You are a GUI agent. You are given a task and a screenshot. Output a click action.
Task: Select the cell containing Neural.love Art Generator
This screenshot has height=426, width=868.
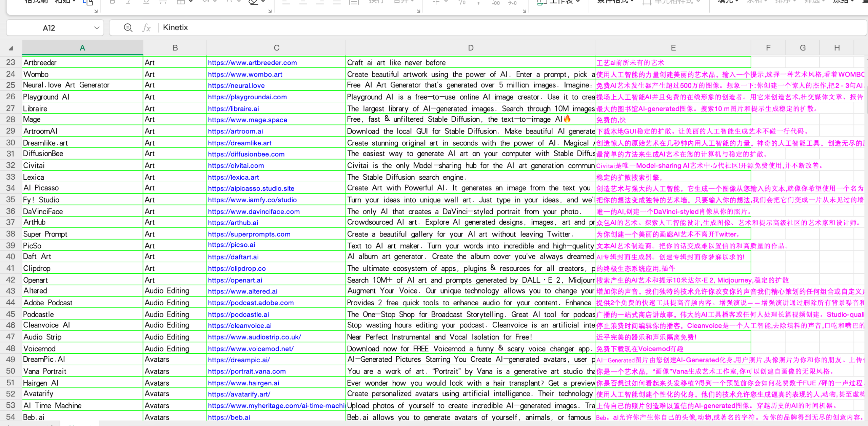(82, 85)
